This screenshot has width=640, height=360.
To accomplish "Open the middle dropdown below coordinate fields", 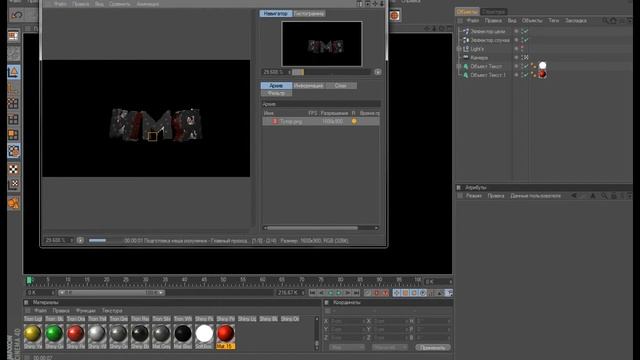I will pyautogui.click(x=390, y=348).
